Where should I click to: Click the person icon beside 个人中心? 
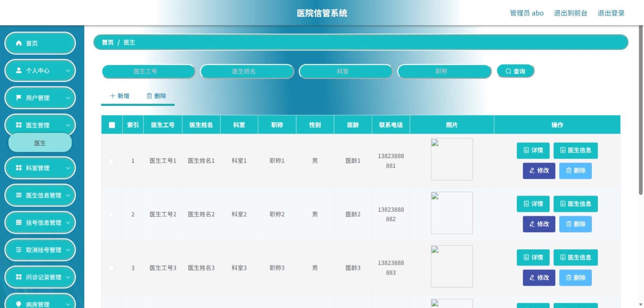[19, 70]
